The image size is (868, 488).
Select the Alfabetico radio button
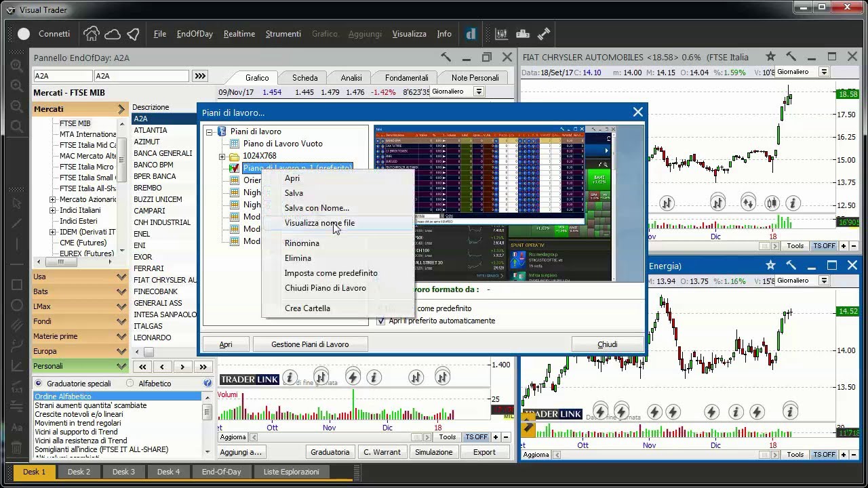[x=130, y=384]
